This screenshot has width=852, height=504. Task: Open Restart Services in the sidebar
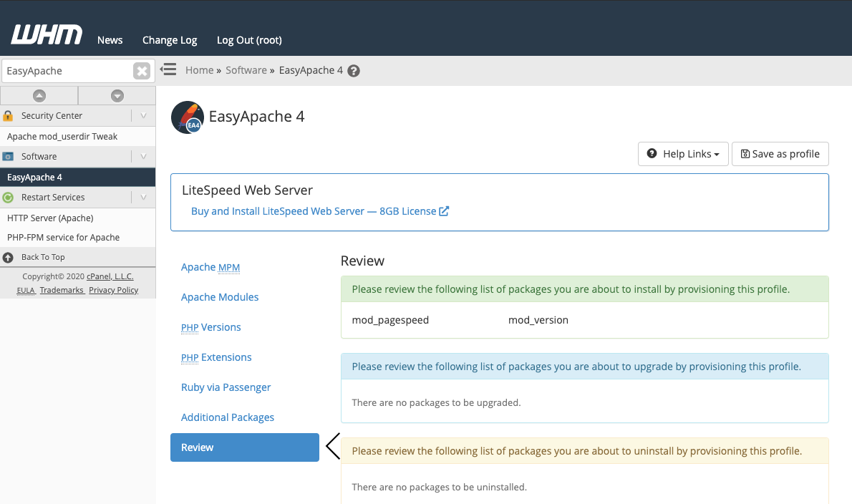click(53, 197)
